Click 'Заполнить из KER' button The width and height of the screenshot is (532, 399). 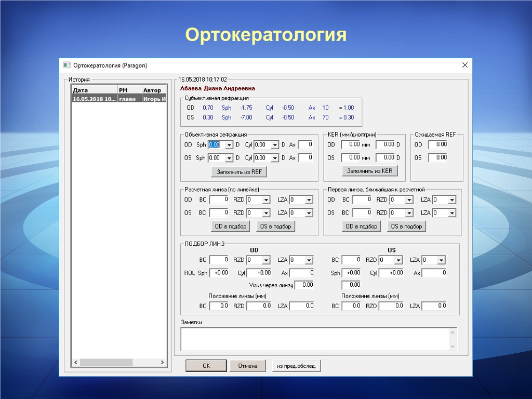click(x=369, y=170)
